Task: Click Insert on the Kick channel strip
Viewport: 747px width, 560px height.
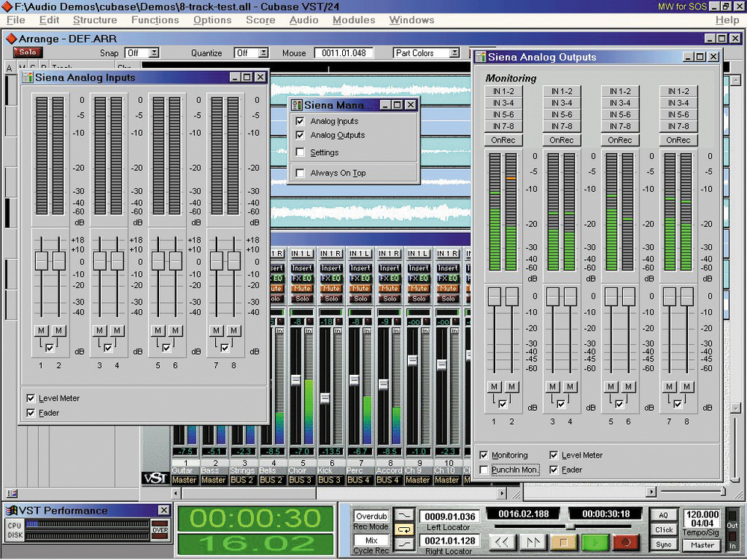Action: tap(332, 268)
